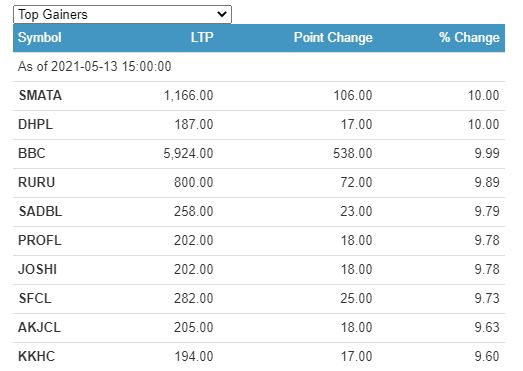Open the PROFL stock symbol
Viewport: 523px width, 371px height.
40,241
